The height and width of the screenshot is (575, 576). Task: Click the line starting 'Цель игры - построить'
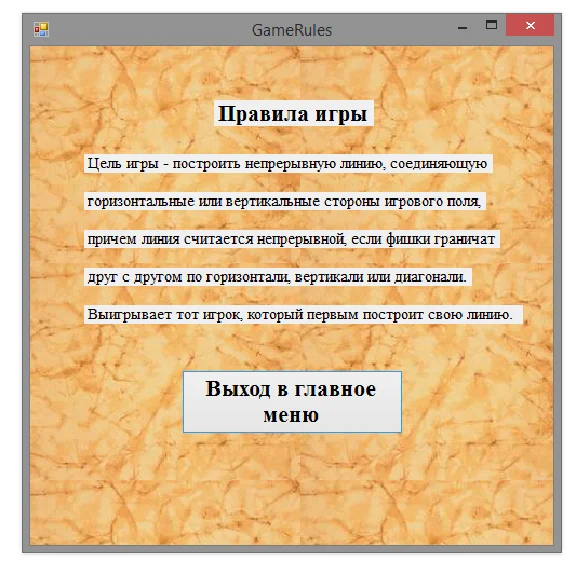point(288,163)
